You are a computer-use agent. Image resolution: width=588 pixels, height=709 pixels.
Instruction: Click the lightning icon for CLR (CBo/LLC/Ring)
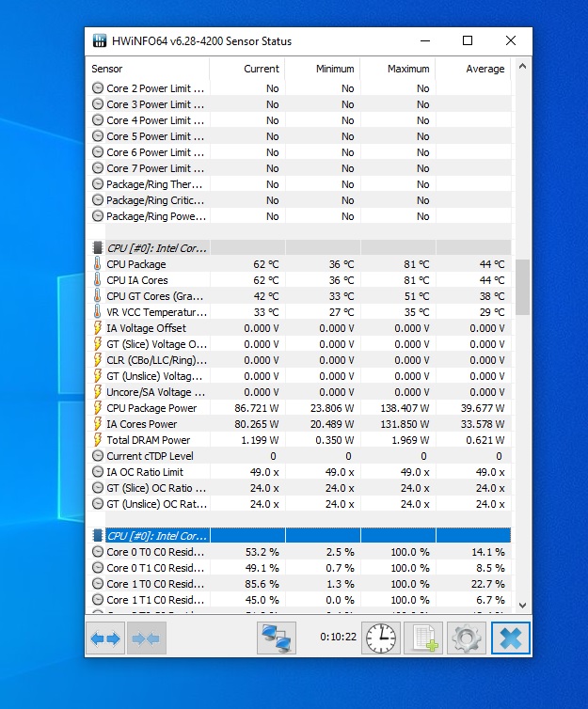(97, 360)
